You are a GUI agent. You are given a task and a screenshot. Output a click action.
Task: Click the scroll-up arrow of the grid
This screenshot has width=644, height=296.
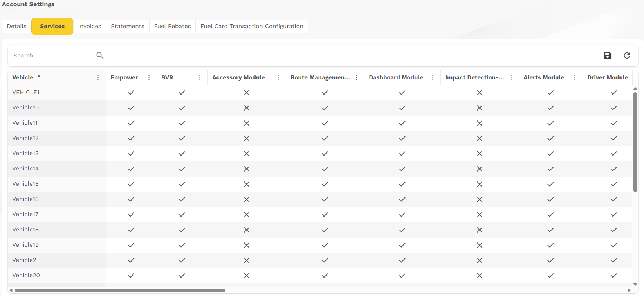point(635,89)
